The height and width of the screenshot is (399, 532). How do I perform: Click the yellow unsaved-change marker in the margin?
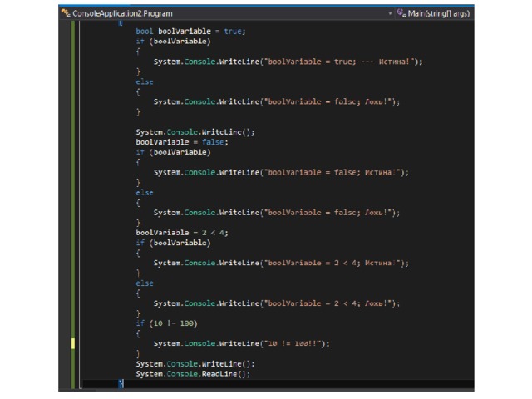(x=72, y=343)
